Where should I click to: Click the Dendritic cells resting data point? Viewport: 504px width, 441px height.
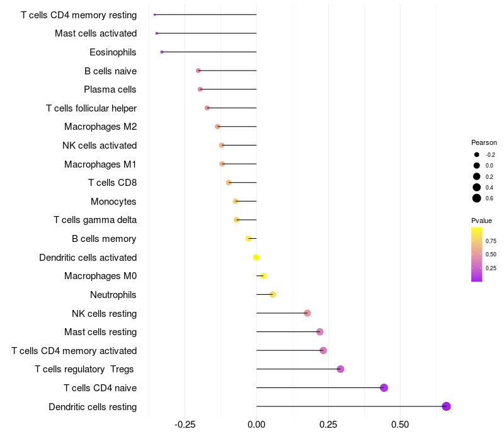click(x=446, y=406)
